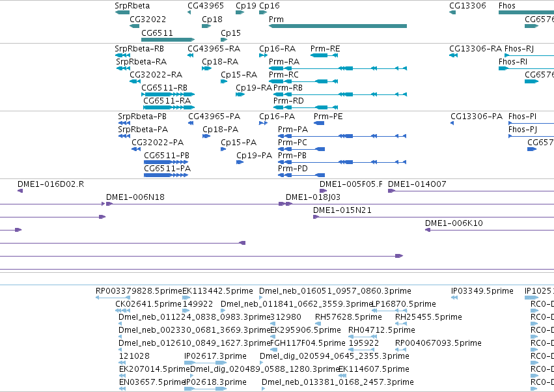Select the RH57628.5prime EST label

coord(348,317)
